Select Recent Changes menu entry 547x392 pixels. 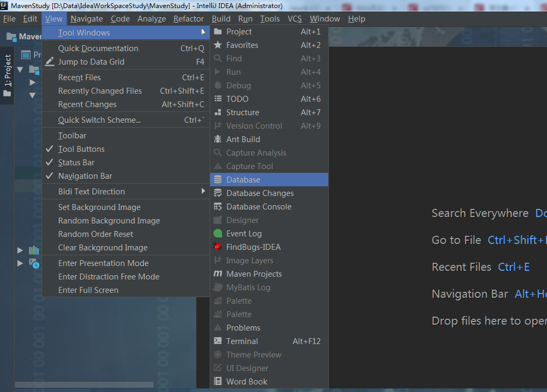pos(126,104)
